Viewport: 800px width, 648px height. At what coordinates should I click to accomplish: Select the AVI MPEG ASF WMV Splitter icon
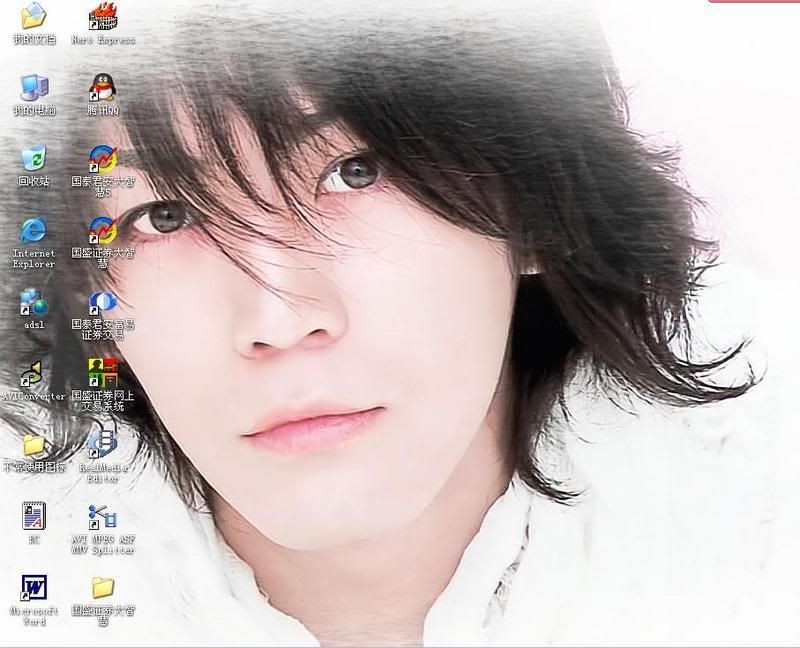(103, 516)
